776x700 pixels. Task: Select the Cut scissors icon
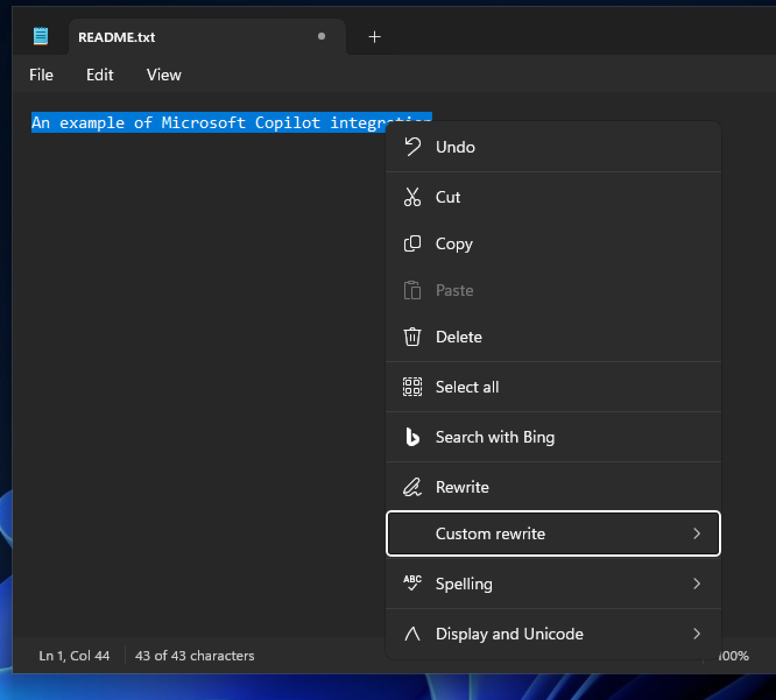click(x=413, y=197)
